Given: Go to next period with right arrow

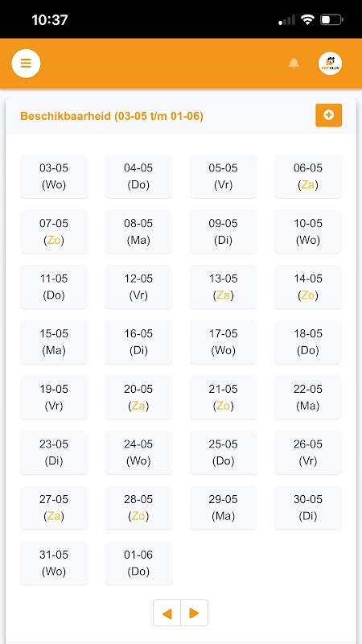Looking at the screenshot, I should click(195, 613).
